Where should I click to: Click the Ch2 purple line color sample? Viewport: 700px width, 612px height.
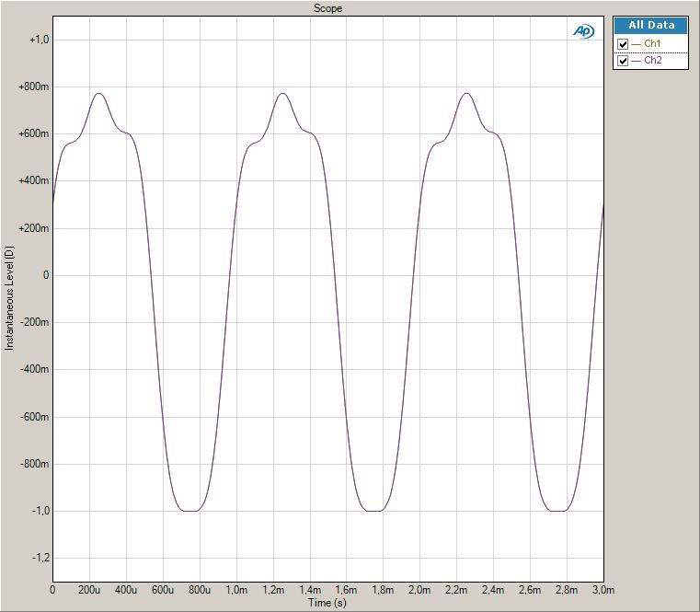pyautogui.click(x=637, y=61)
